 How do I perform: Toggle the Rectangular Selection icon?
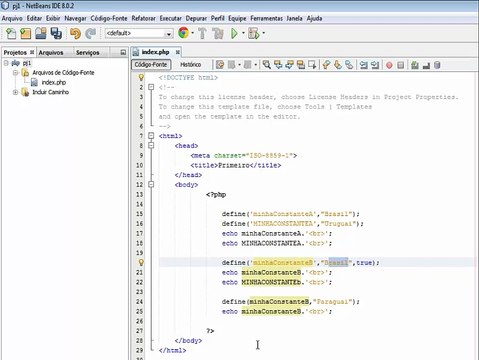(x=312, y=65)
